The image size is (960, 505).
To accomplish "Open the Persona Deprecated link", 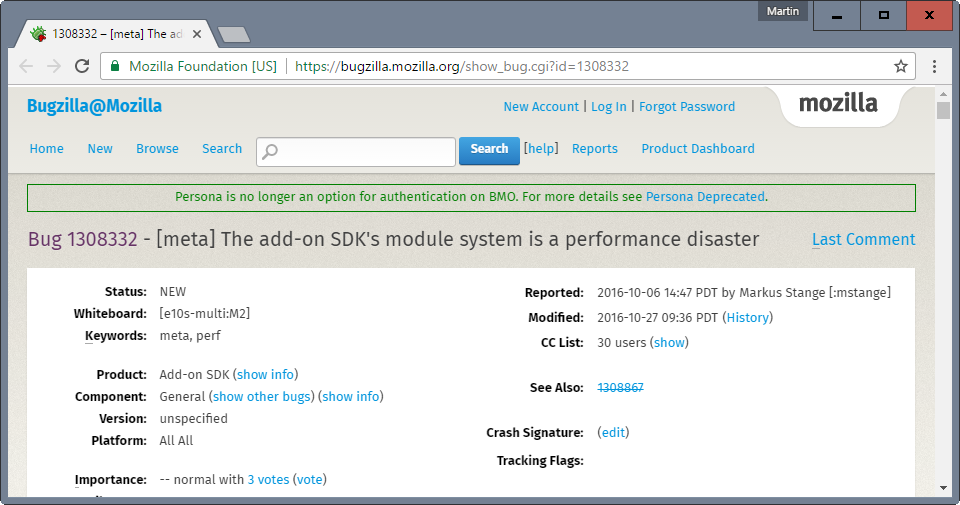I will click(705, 197).
